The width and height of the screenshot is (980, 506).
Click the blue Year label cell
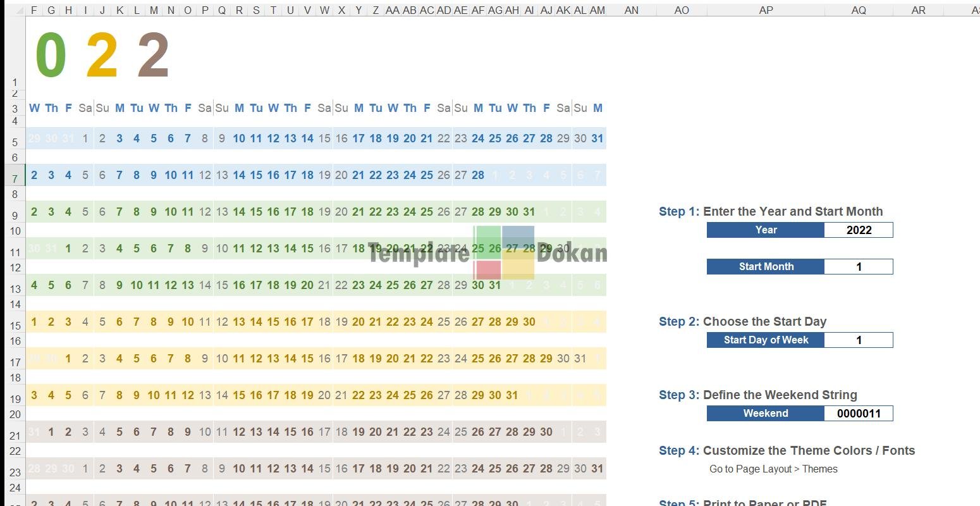(765, 230)
